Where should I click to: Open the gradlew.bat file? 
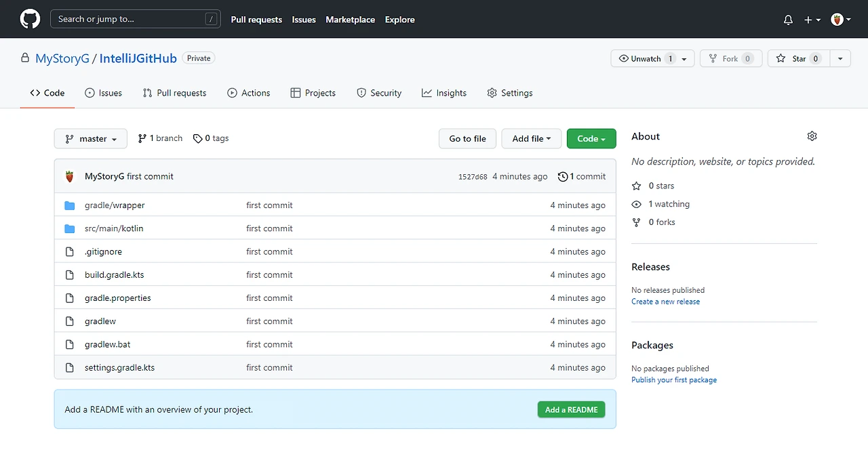pos(107,344)
